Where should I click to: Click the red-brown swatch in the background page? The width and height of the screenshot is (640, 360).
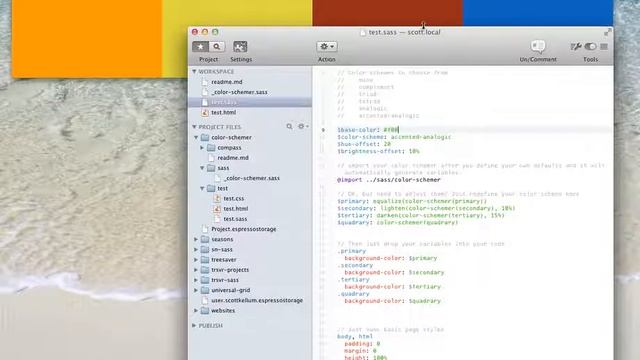point(387,13)
